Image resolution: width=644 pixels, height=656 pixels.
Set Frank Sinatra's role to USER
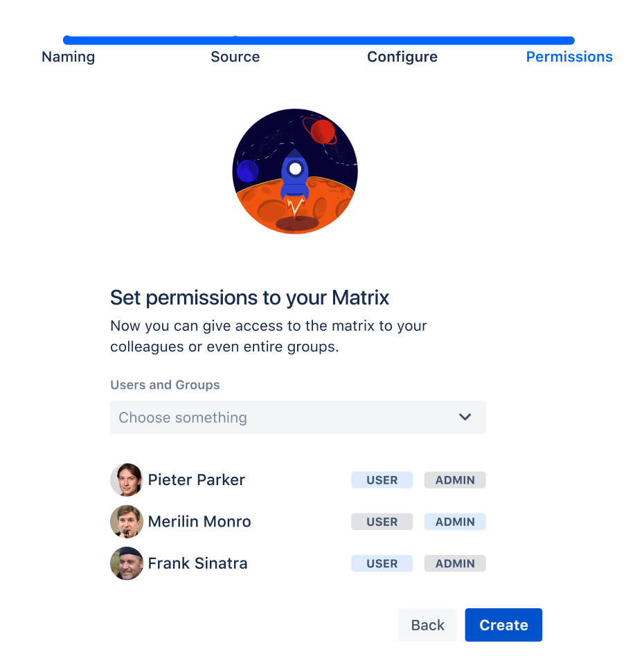pos(382,564)
